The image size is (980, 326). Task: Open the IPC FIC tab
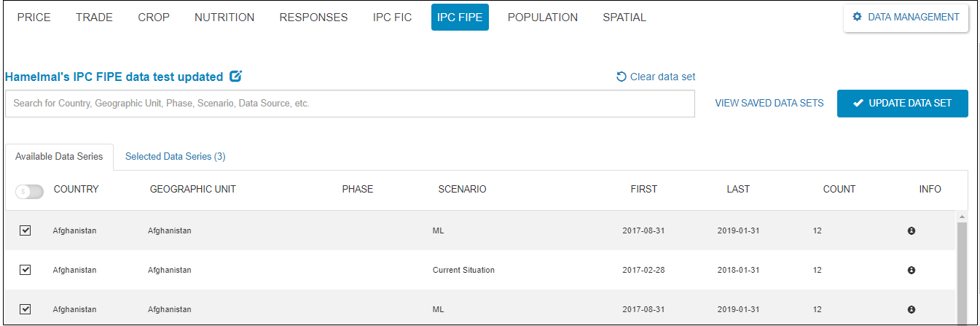coord(392,18)
